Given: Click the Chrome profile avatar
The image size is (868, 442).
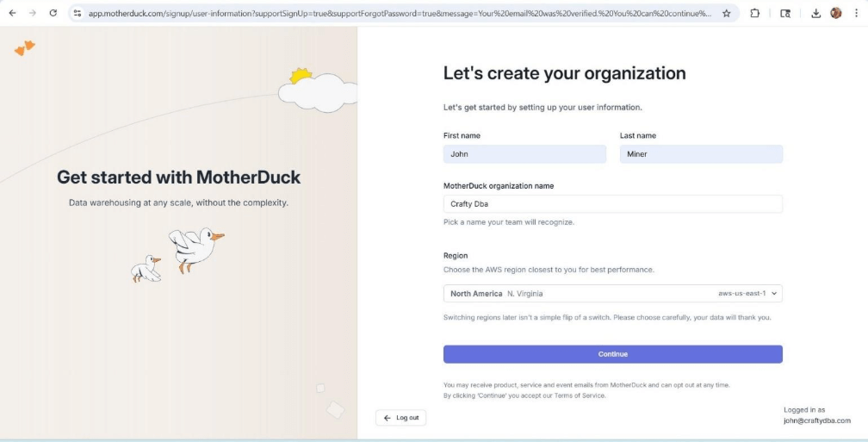Looking at the screenshot, I should click(x=835, y=14).
